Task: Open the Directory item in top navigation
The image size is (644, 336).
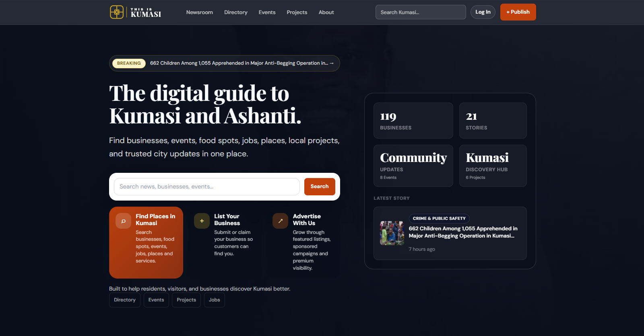Action: [236, 12]
